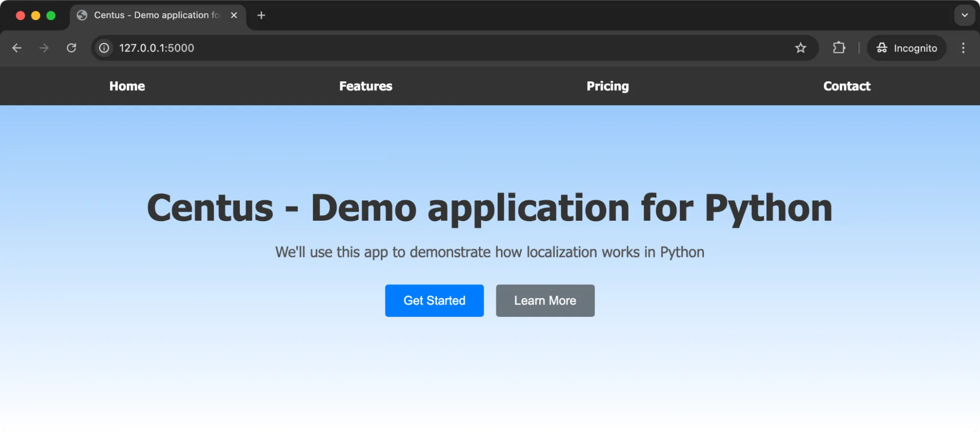Click the blue Get Started button
The width and height of the screenshot is (980, 432).
pyautogui.click(x=434, y=301)
